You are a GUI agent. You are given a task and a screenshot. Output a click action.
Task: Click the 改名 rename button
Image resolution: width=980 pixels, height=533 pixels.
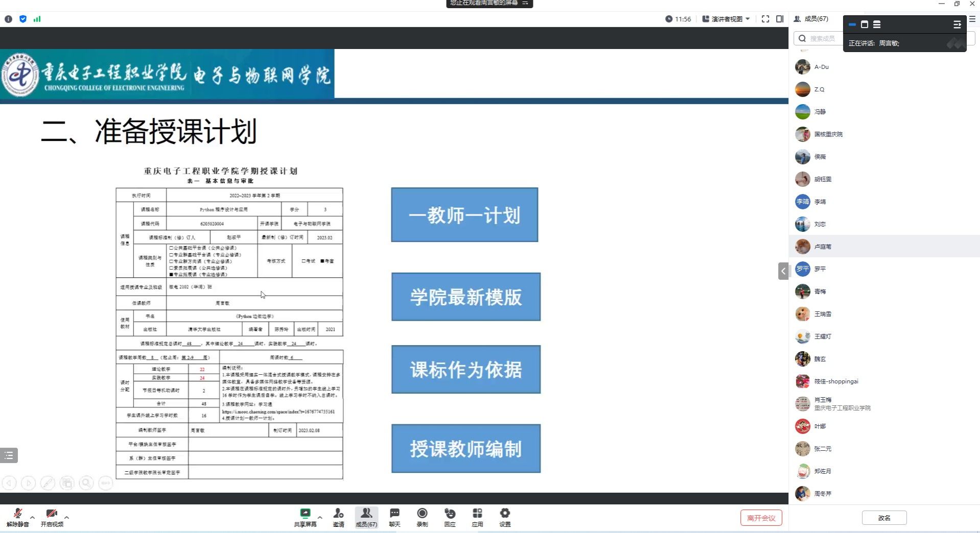pos(884,518)
